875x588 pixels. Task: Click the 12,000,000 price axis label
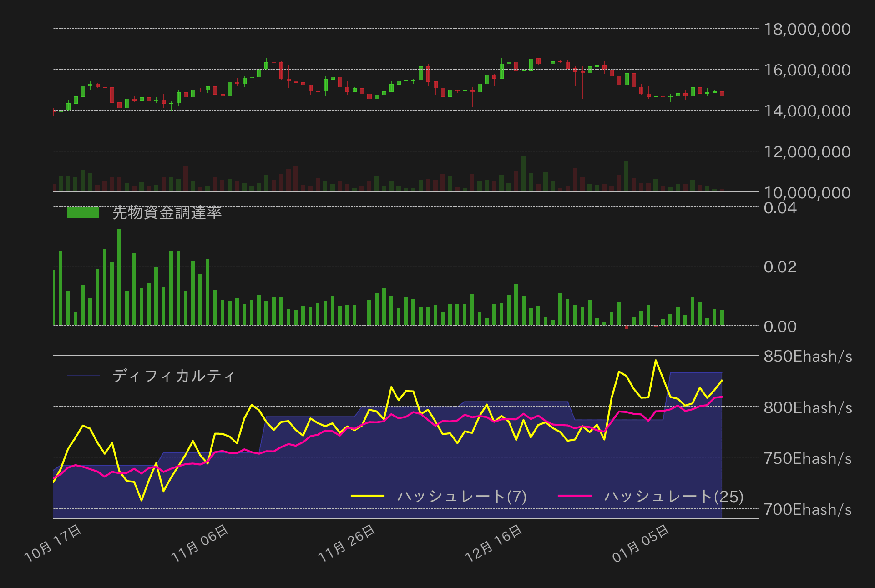pos(807,152)
